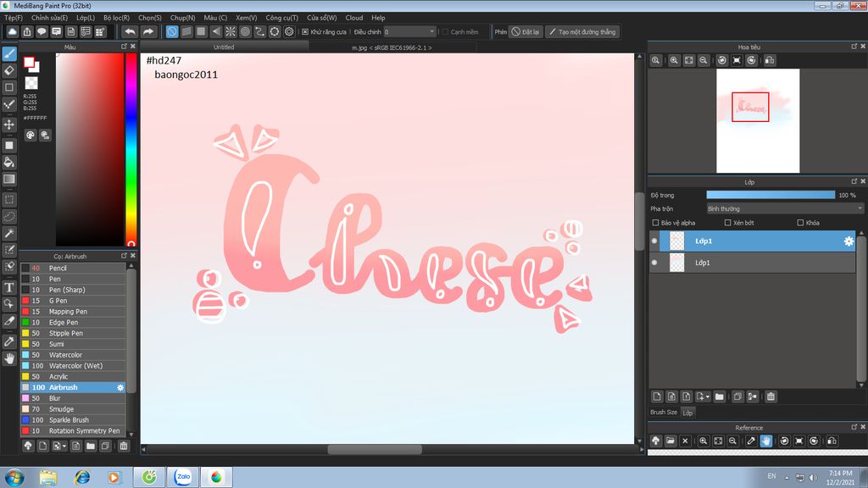Viewport: 868px width, 488px height.
Task: Select the Sparkle Brush in list
Action: click(73, 420)
